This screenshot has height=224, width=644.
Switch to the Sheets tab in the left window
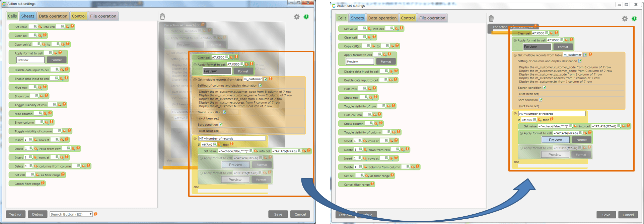tap(27, 16)
